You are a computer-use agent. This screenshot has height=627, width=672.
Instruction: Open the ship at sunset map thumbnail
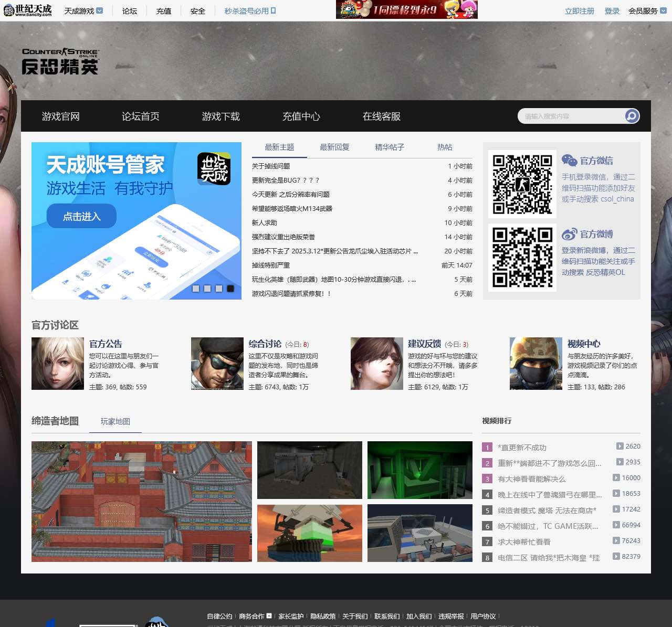pos(310,533)
